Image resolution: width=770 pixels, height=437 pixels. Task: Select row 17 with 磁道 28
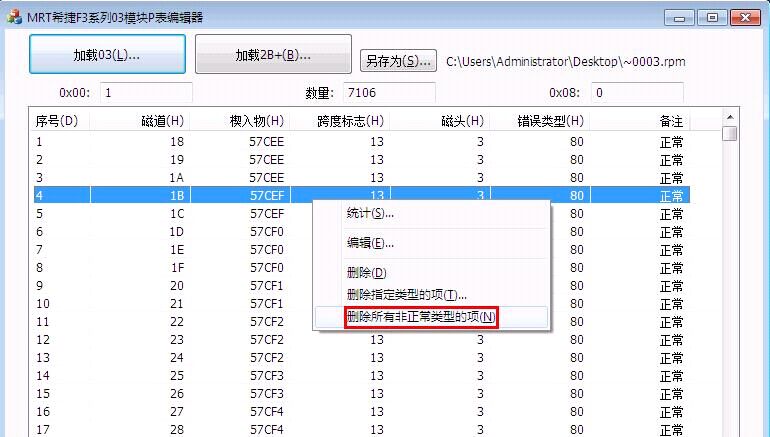(x=362, y=430)
